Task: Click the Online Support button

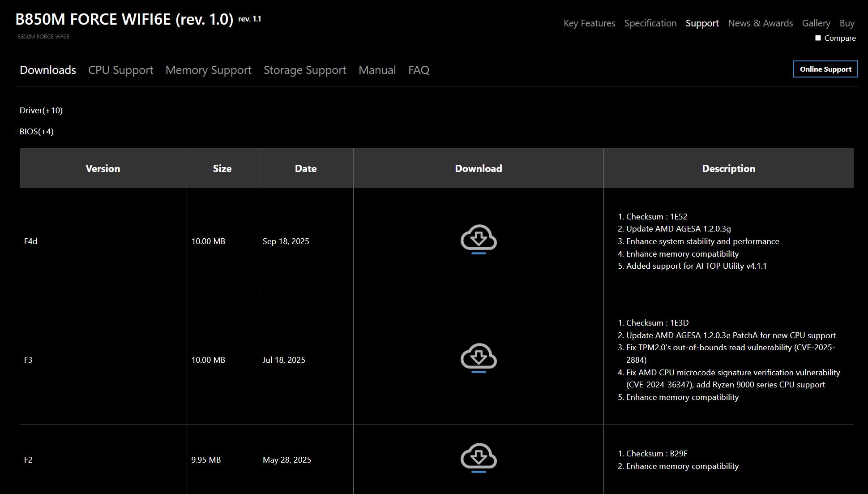Action: (825, 69)
